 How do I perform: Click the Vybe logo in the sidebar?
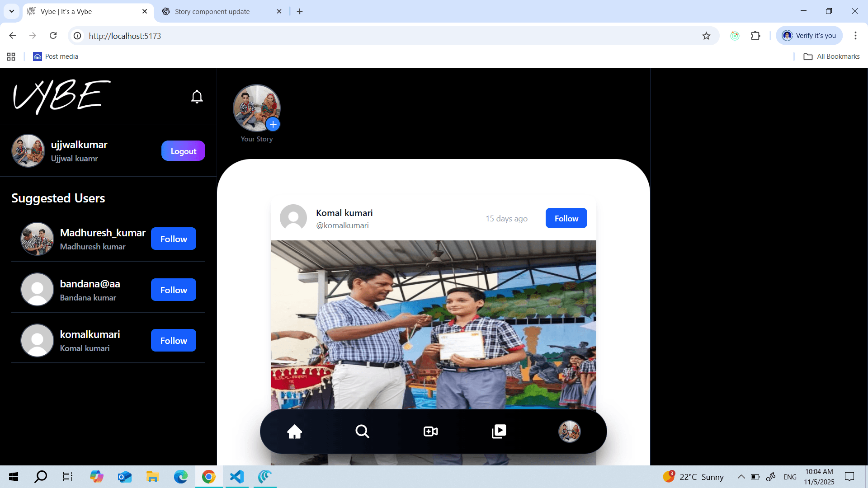coord(61,96)
